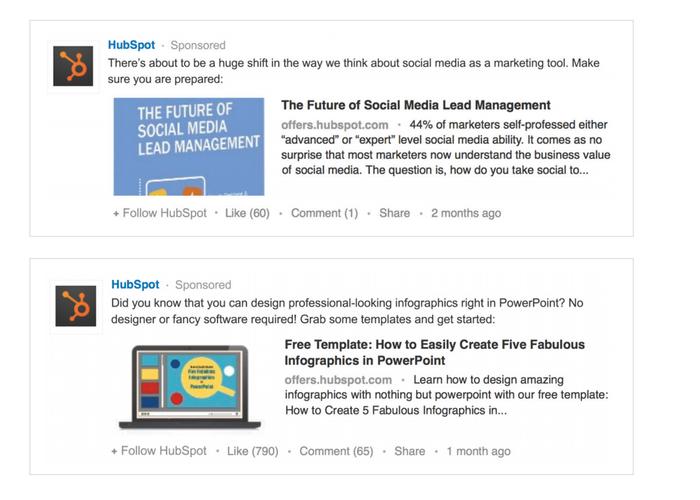Open the HubSpot name link in the infographics post
The width and height of the screenshot is (700, 500).
coord(135,284)
